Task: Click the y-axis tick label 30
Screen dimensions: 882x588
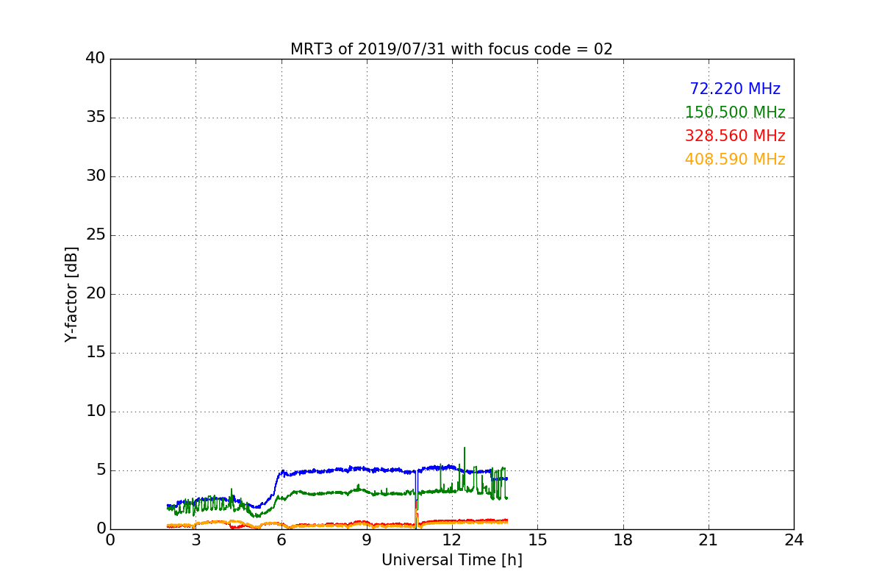Action: (x=96, y=176)
